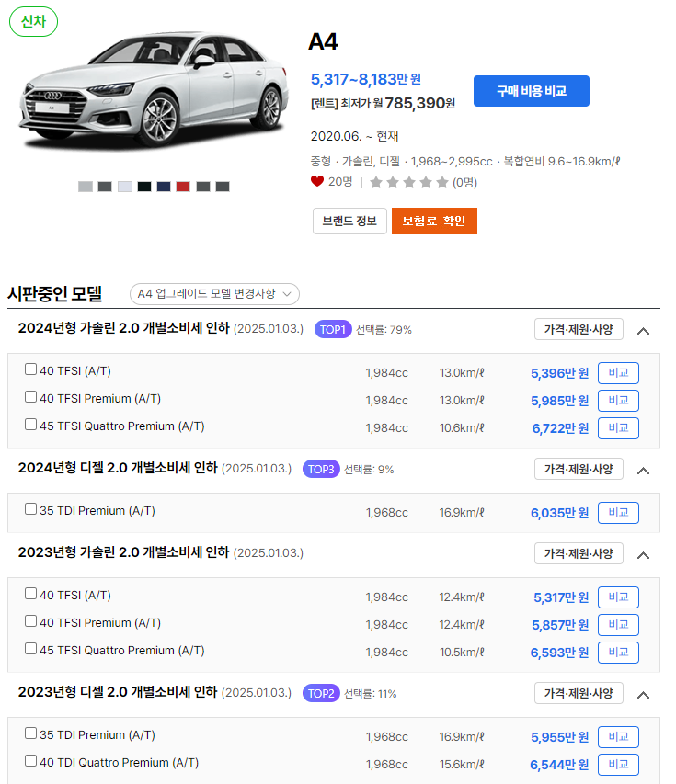Click 비교 for the 5,857만 원 trim
676x784 pixels.
[x=618, y=624]
